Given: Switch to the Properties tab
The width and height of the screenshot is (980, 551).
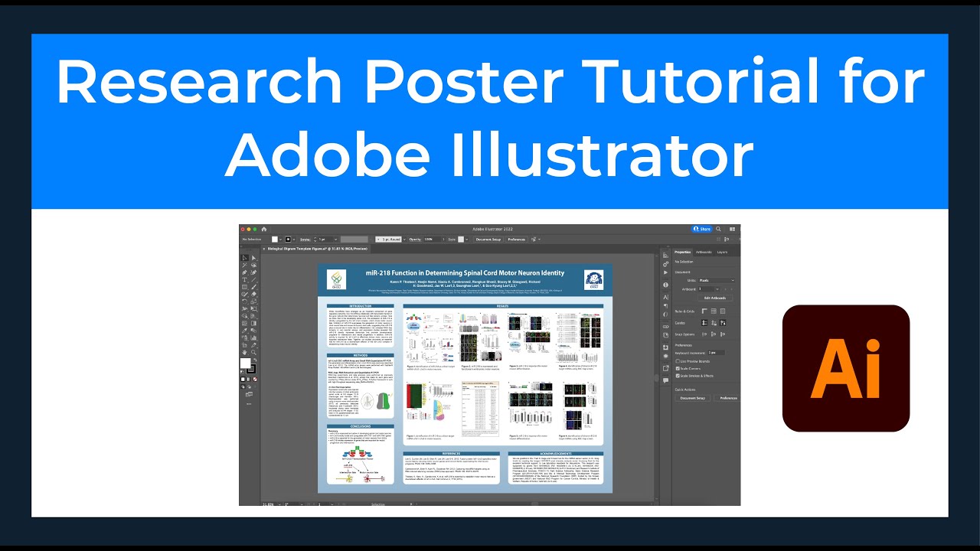Looking at the screenshot, I should point(682,252).
